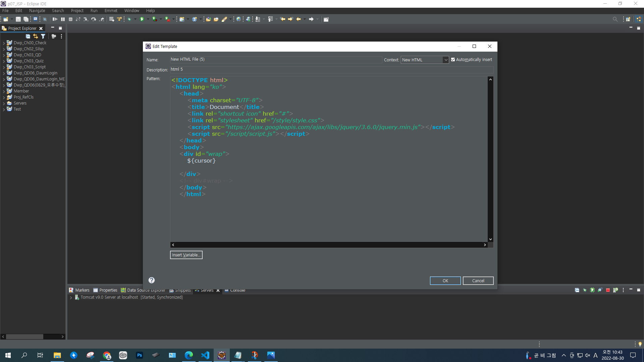This screenshot has height=362, width=644.
Task: Switch to the Markers tab
Action: (79, 290)
